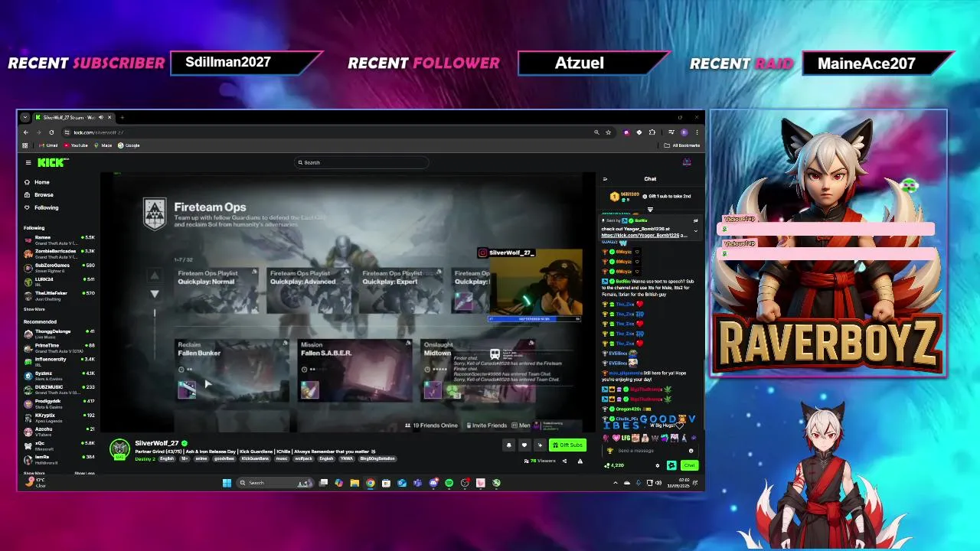Open the Kick hamburger sidebar menu
The image size is (980, 551).
click(28, 162)
